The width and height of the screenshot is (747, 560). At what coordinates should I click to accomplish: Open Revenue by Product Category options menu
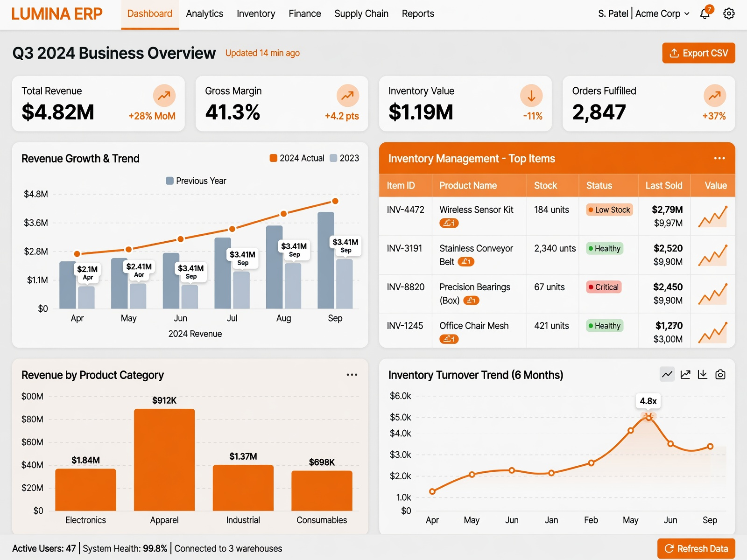pyautogui.click(x=352, y=375)
